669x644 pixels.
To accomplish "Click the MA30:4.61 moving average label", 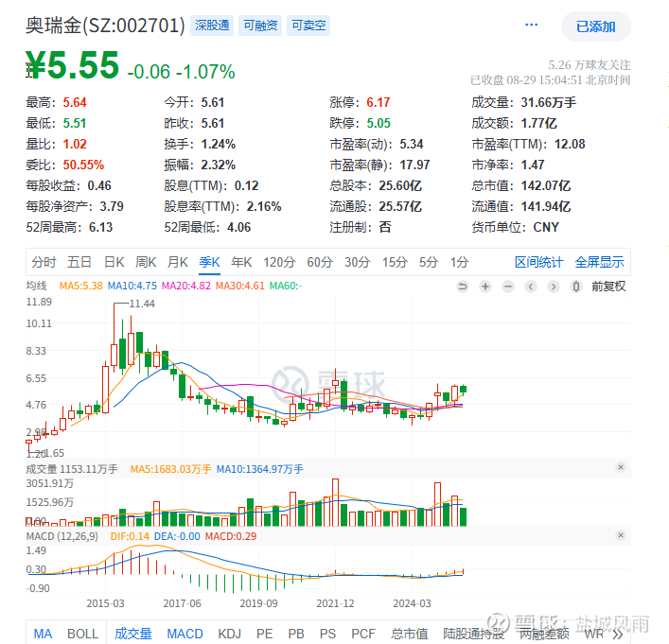I will [x=239, y=286].
